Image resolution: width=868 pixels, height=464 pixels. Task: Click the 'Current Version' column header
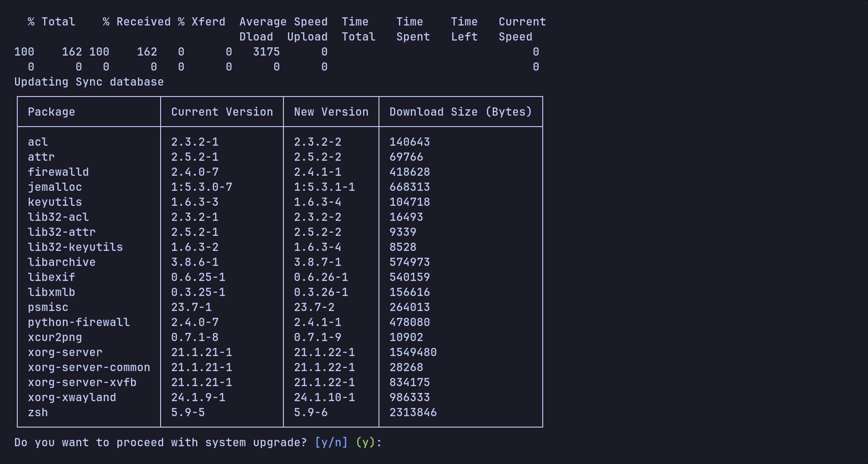click(x=222, y=112)
